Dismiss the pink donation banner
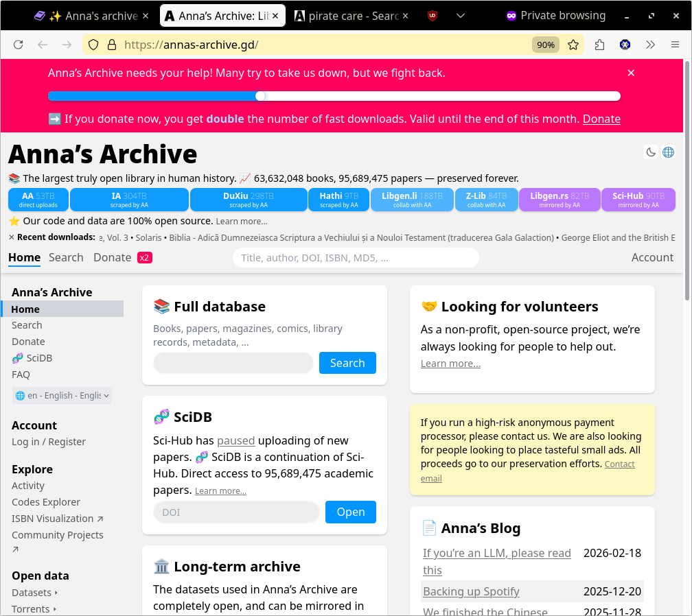 [x=631, y=73]
